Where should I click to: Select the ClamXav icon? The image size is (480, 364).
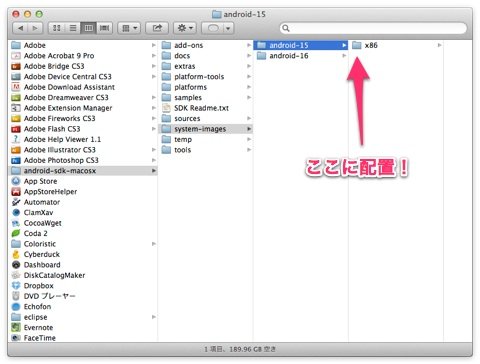click(x=16, y=212)
